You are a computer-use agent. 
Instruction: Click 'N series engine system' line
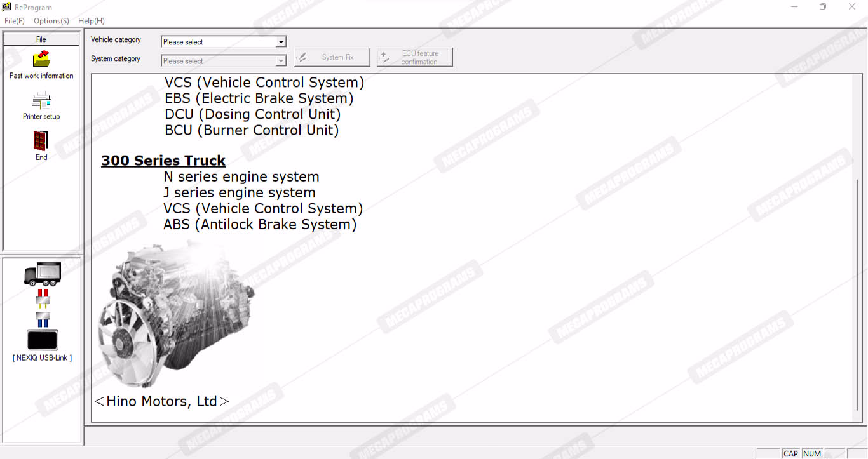pos(241,176)
